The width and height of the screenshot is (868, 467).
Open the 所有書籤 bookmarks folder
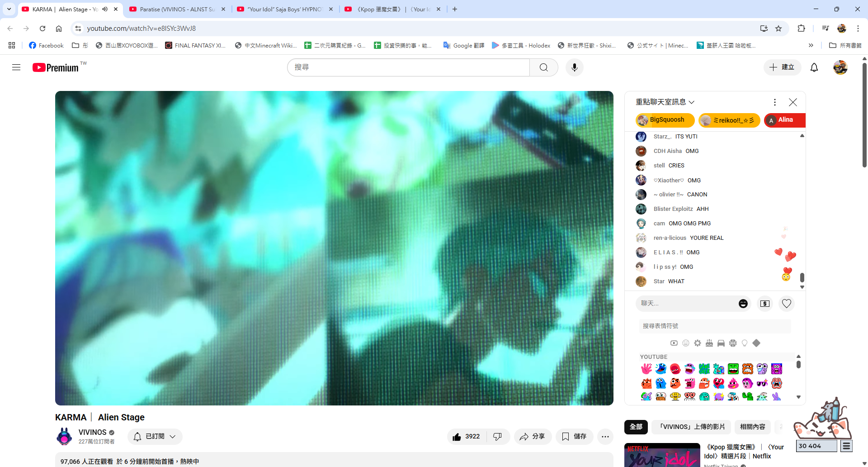[845, 45]
